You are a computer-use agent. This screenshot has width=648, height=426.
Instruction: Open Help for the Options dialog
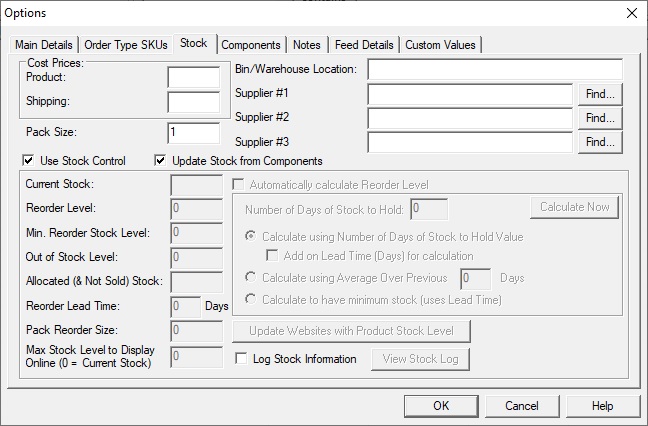603,406
